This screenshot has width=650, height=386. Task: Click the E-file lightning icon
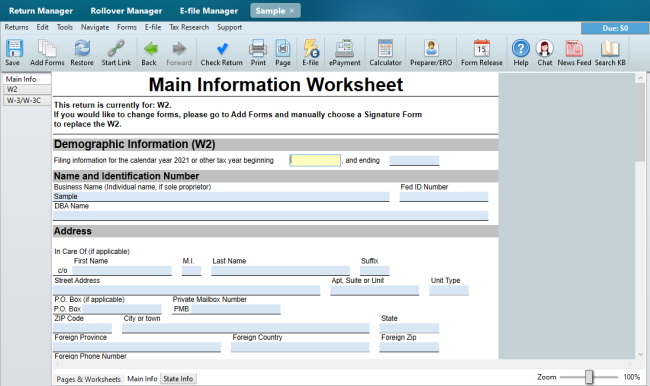[x=310, y=49]
